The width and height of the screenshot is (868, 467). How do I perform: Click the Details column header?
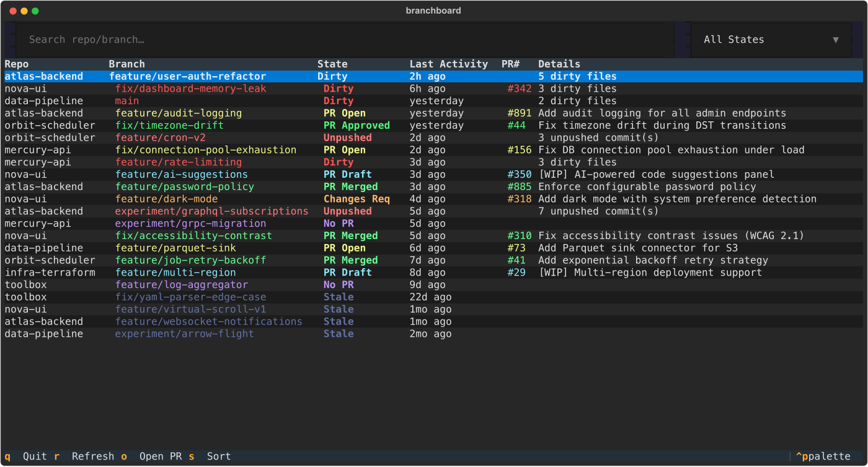pyautogui.click(x=559, y=64)
